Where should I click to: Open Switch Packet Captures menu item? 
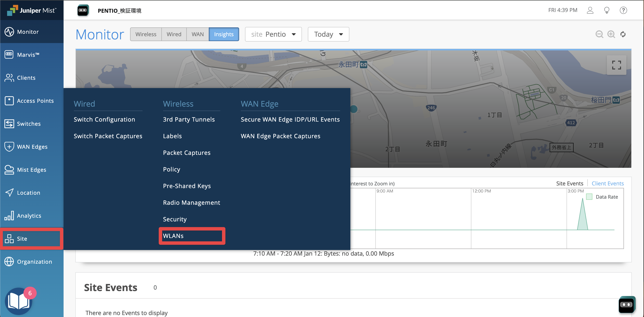point(108,136)
